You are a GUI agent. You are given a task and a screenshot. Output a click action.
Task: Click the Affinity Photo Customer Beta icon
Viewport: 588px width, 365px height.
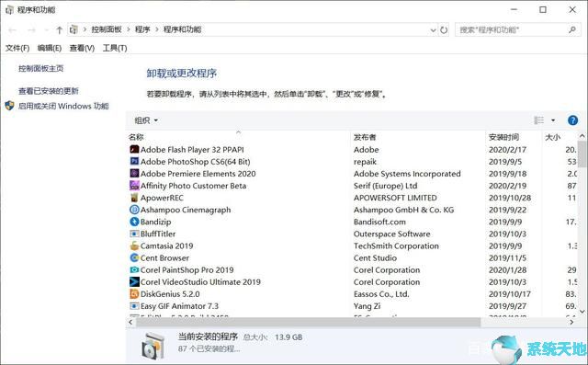134,186
